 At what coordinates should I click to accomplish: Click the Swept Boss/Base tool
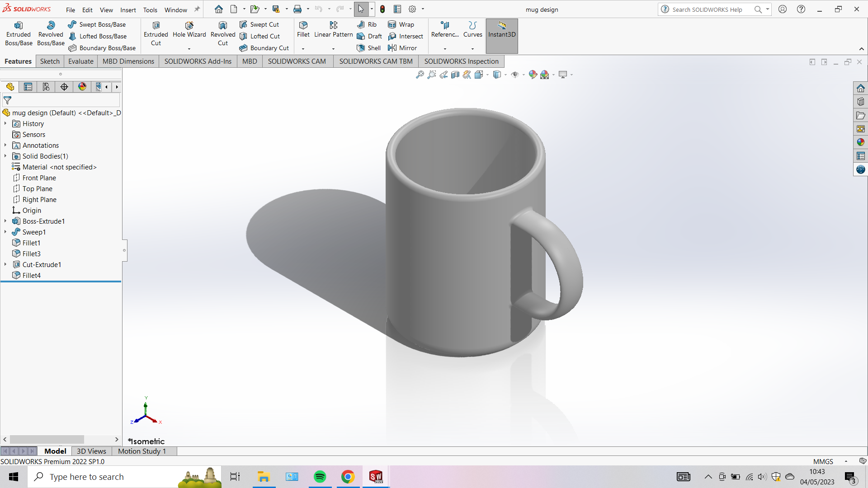(x=97, y=24)
